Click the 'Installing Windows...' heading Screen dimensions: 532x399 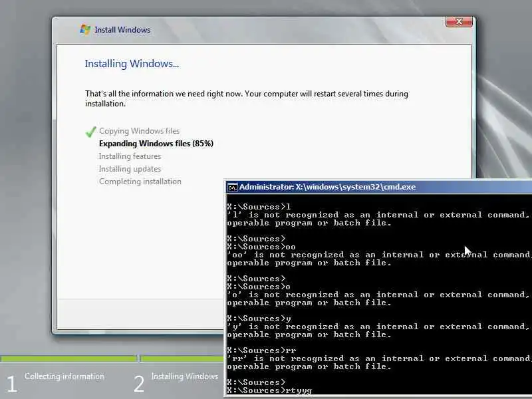tap(132, 64)
